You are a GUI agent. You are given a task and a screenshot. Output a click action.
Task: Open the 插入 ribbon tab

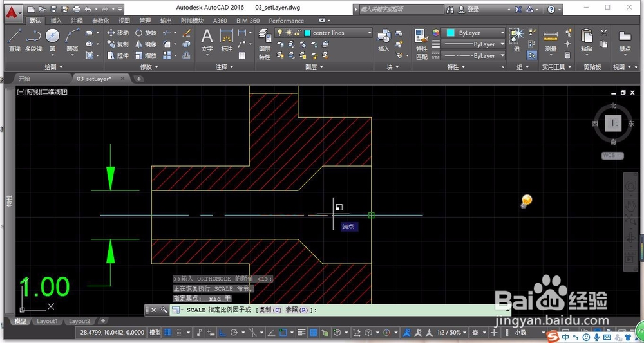pos(56,21)
